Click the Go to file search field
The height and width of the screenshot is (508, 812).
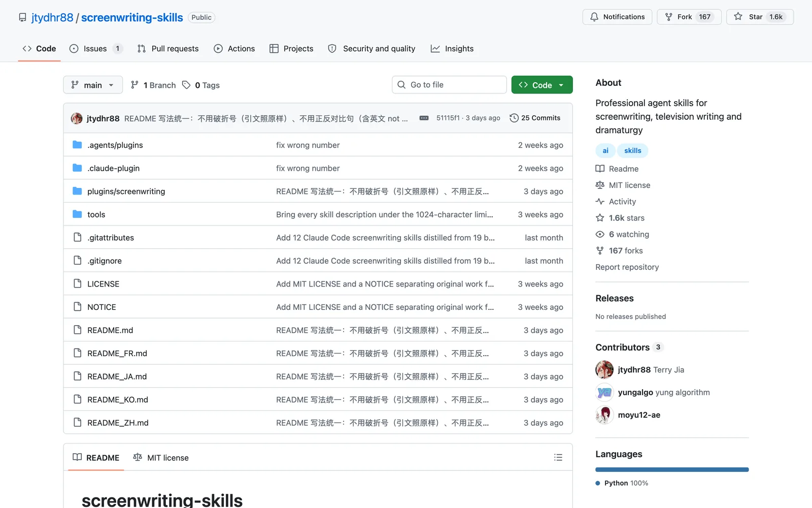[x=449, y=85]
